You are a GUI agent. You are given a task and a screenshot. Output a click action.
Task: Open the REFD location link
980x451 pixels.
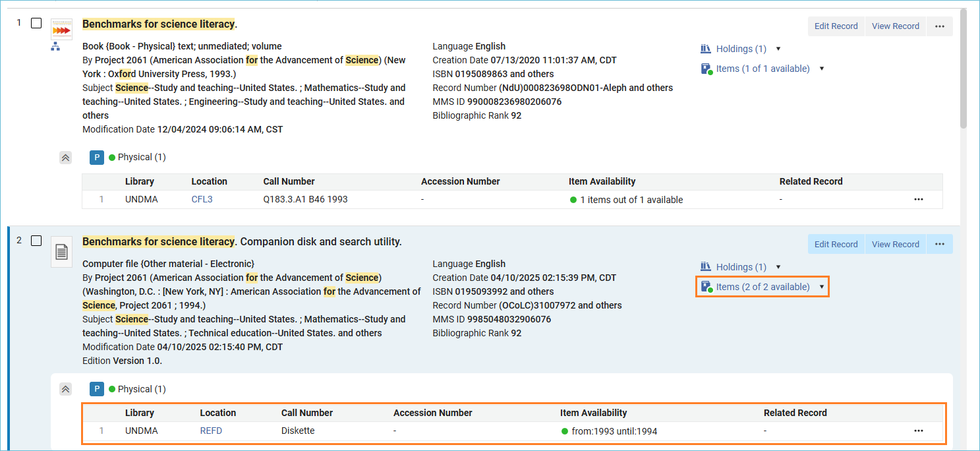[x=211, y=431]
